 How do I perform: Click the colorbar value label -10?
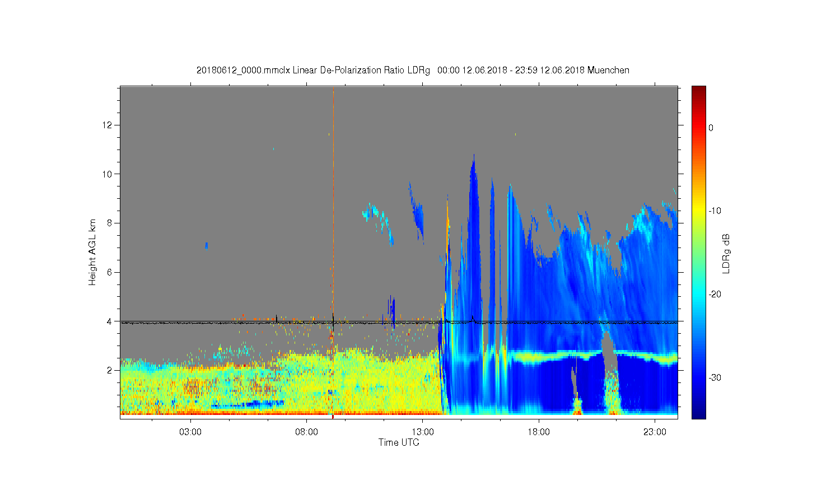tap(714, 211)
